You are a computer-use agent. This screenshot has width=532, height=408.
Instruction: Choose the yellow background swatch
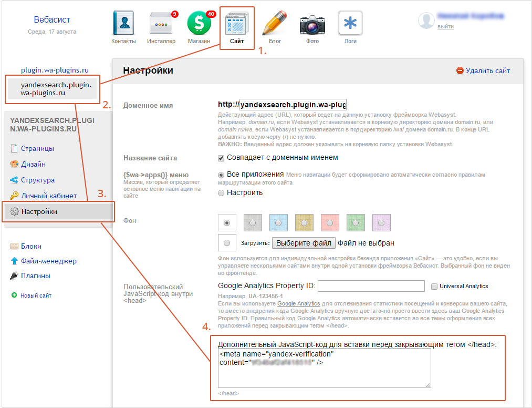click(x=304, y=223)
